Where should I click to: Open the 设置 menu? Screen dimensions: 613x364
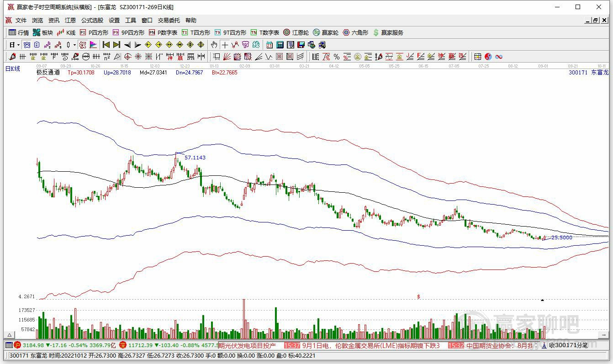[114, 21]
